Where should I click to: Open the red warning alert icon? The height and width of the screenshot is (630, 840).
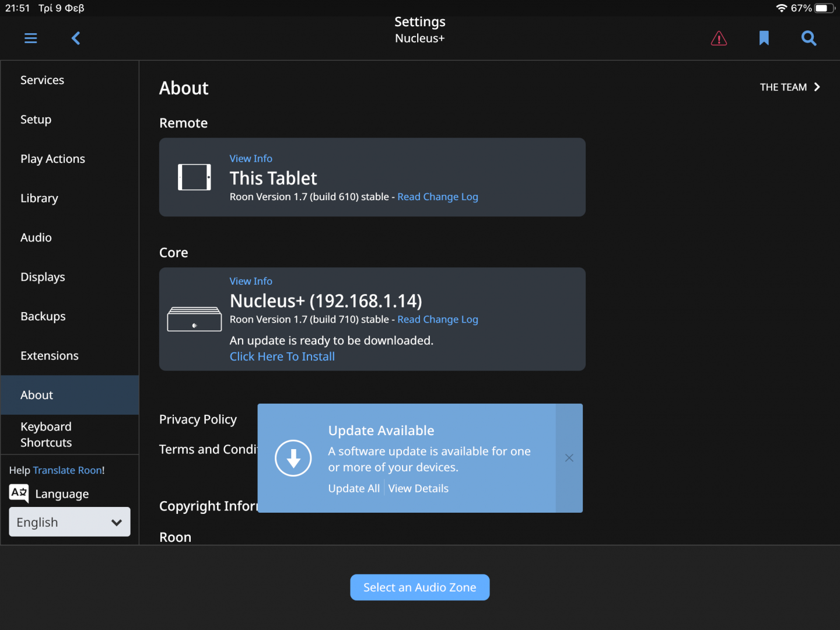click(719, 38)
